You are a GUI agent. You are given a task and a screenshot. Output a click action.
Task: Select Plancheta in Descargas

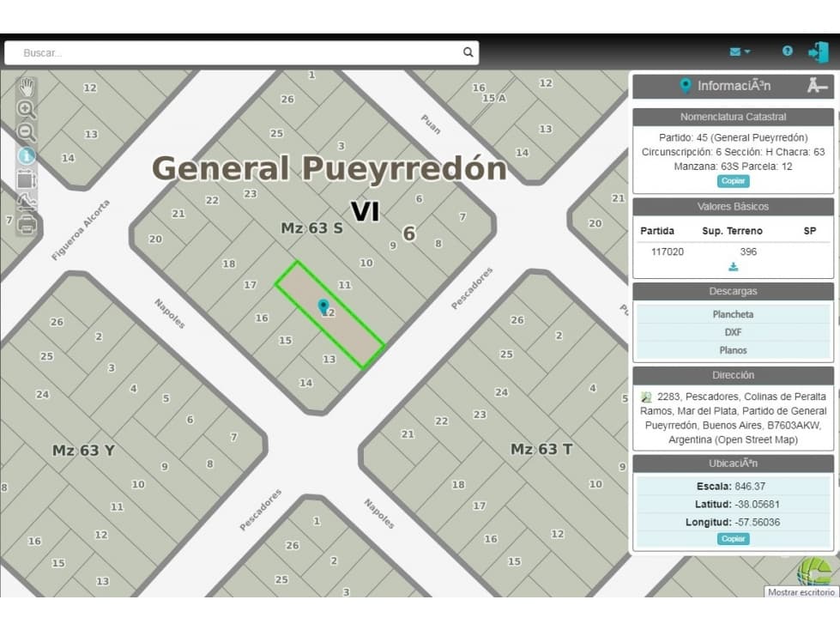click(733, 314)
